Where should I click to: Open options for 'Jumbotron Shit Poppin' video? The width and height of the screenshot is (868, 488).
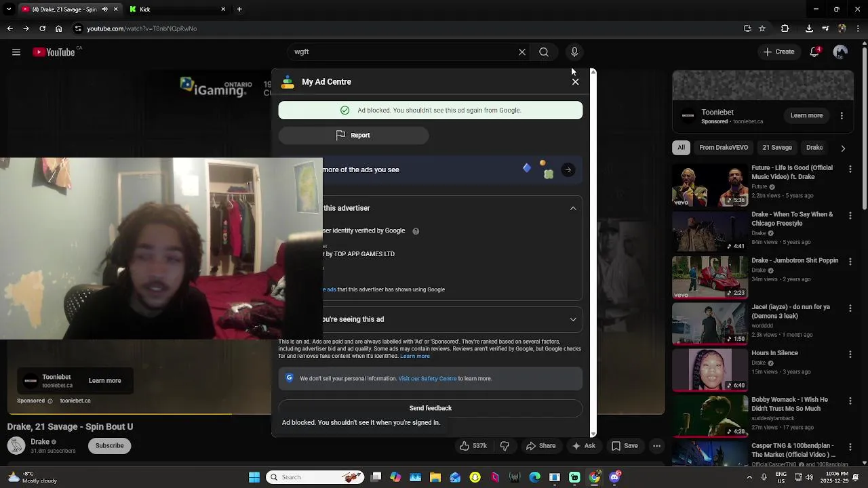(850, 262)
